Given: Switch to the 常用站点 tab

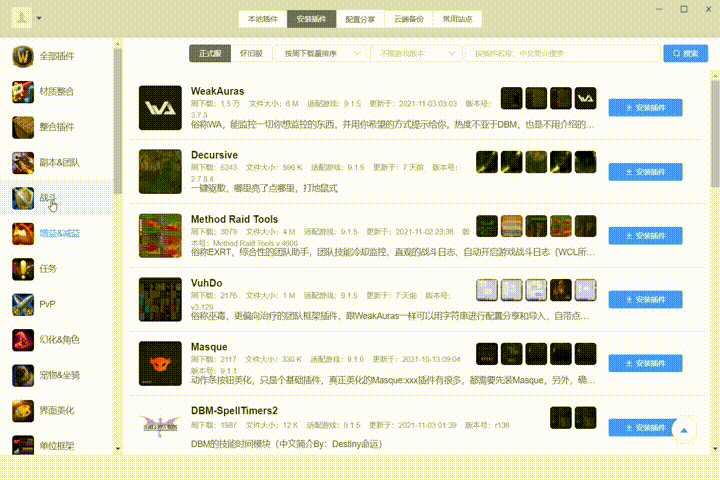Looking at the screenshot, I should [x=457, y=19].
